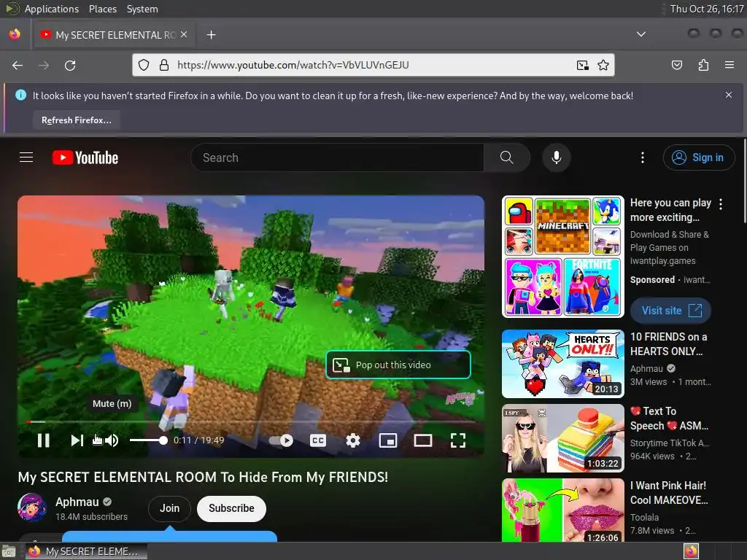This screenshot has height=560, width=747.
Task: Open the Places menu
Action: coord(102,9)
